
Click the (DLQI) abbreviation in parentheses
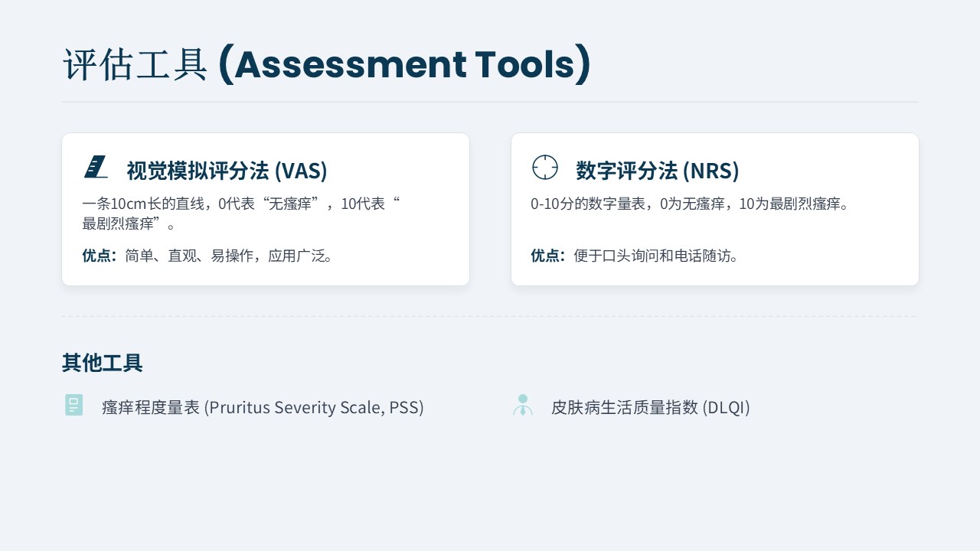(x=726, y=407)
